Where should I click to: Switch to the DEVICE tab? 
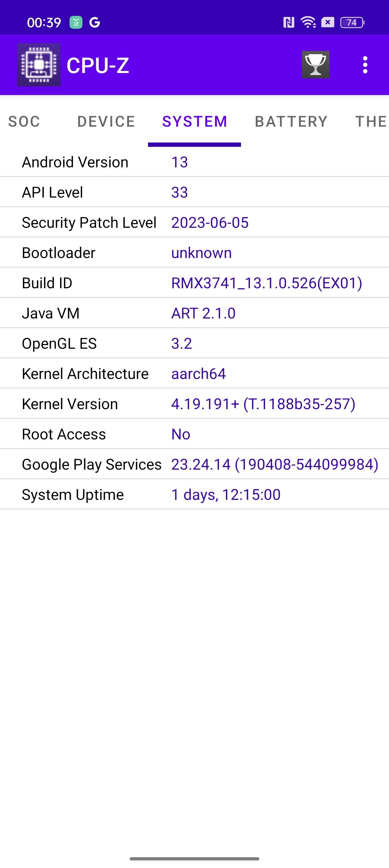coord(106,122)
